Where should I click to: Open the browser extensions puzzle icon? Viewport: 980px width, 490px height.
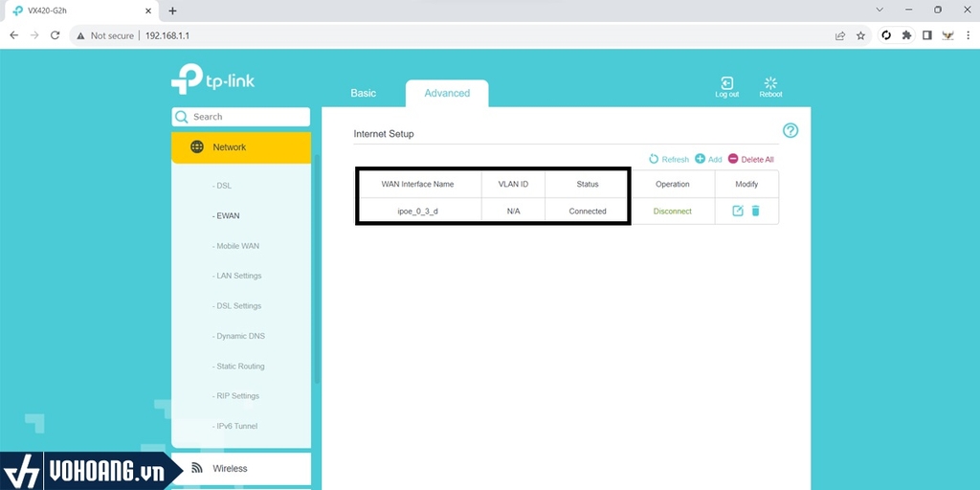906,35
